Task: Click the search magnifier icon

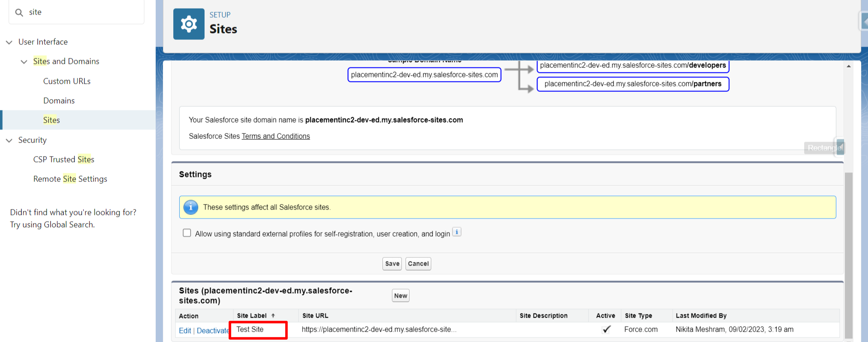Action: 19,12
